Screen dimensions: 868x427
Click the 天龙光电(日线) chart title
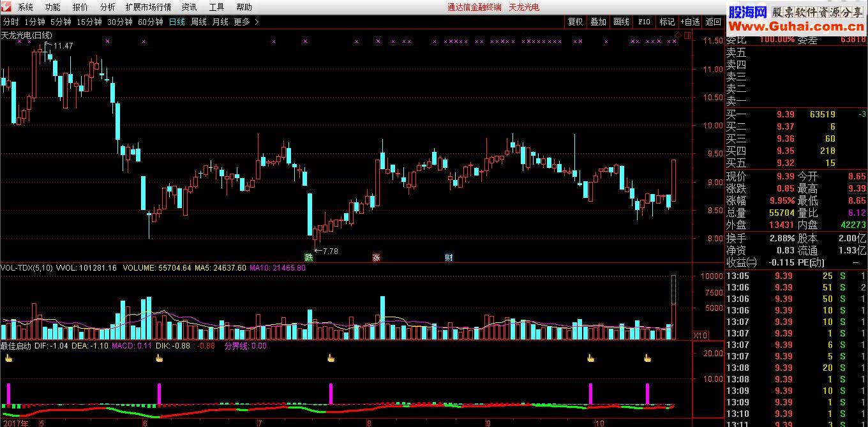point(27,35)
